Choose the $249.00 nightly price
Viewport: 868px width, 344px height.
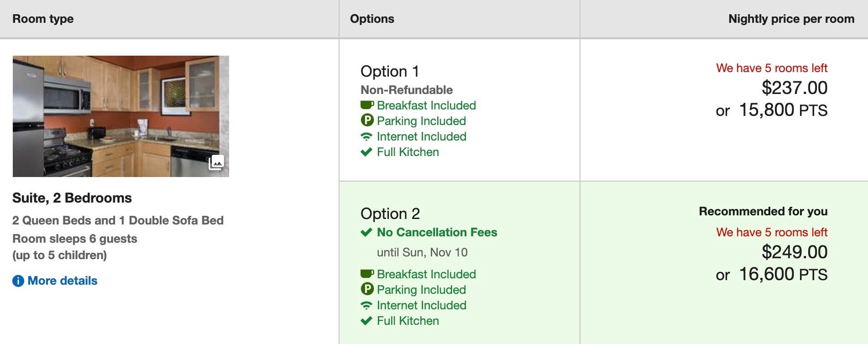pyautogui.click(x=795, y=252)
